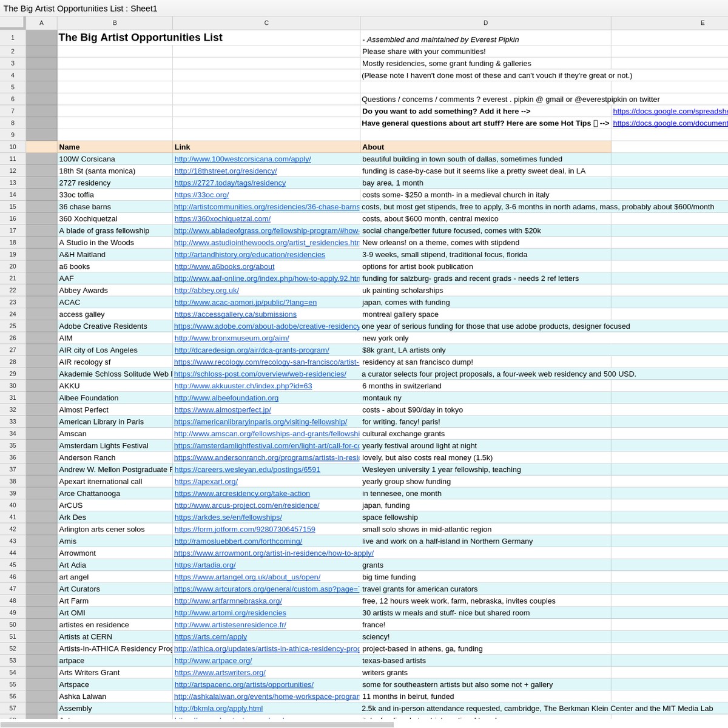728x728 pixels.
Task: Select the 'Assembled and maintained by Everest Pipkin' cell
Action: tap(485, 37)
